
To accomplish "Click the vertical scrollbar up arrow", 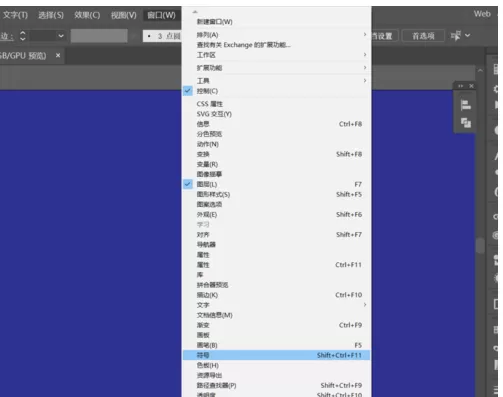I will coord(480,71).
